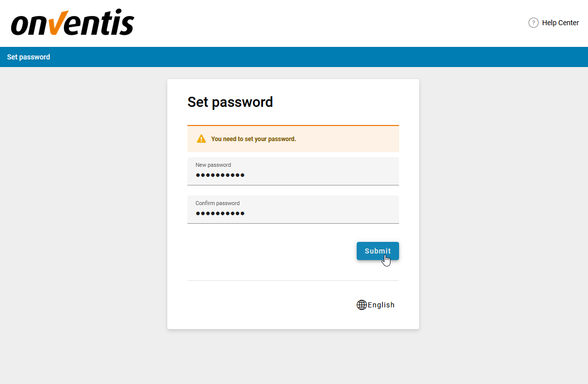Click the globe icon beside English
The width and height of the screenshot is (588, 384).
pos(361,304)
